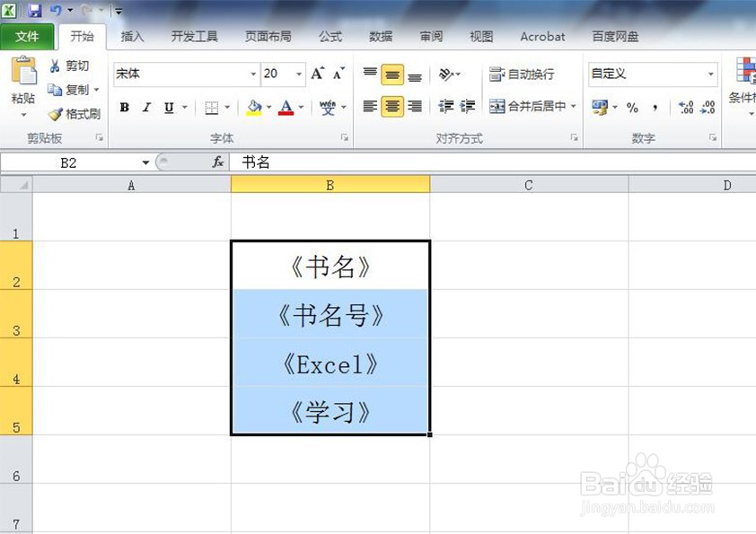Toggle bold formatting
The width and height of the screenshot is (756, 534).
tap(125, 107)
